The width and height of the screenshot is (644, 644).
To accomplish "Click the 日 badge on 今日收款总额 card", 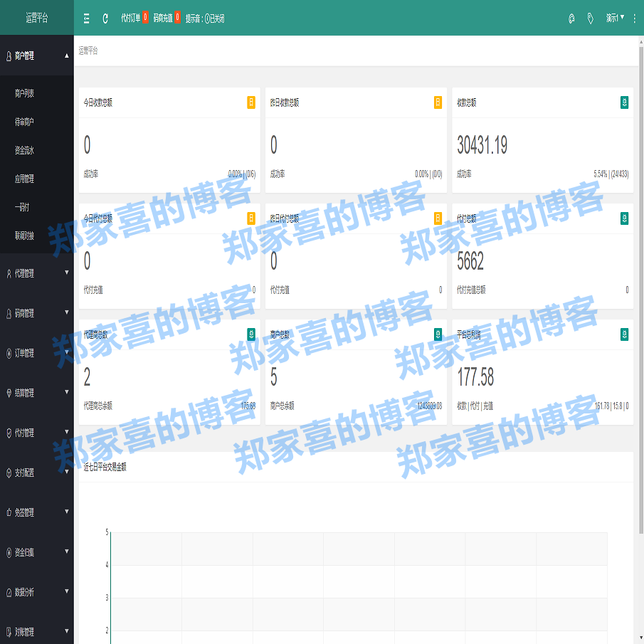I will [x=250, y=102].
